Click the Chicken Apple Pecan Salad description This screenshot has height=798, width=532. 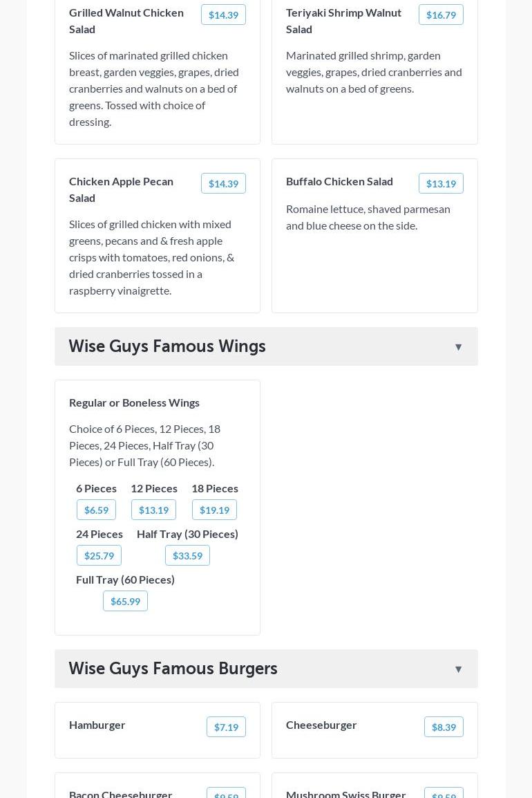152,257
